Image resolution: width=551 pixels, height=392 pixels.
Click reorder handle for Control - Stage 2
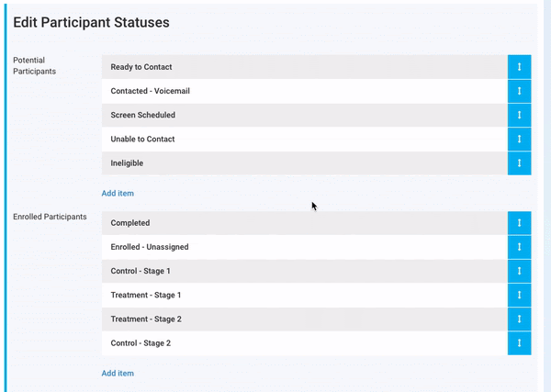[x=519, y=342]
